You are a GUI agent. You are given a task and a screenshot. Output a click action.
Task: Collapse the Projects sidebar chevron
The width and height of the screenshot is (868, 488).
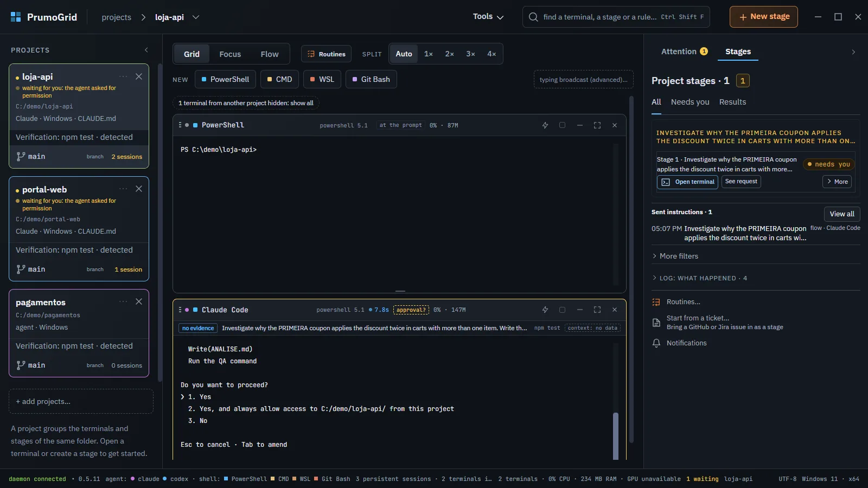(x=146, y=50)
